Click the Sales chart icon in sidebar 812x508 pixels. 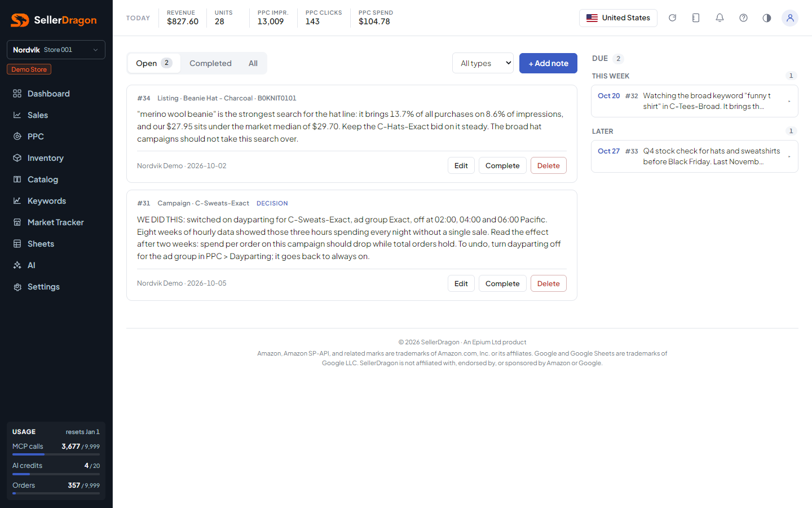pyautogui.click(x=17, y=115)
